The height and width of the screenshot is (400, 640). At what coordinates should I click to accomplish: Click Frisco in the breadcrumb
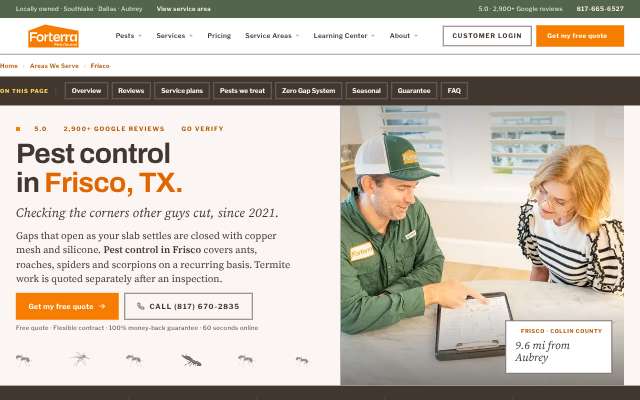pos(100,66)
